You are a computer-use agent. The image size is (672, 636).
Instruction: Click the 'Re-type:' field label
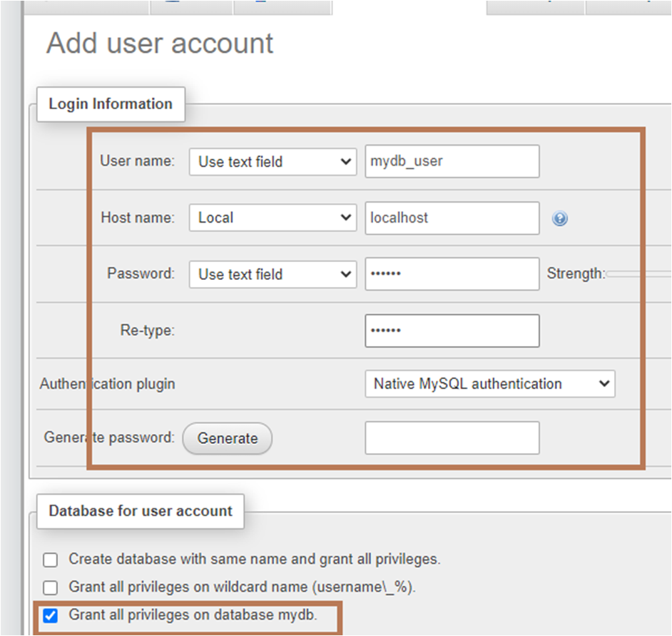tap(147, 331)
